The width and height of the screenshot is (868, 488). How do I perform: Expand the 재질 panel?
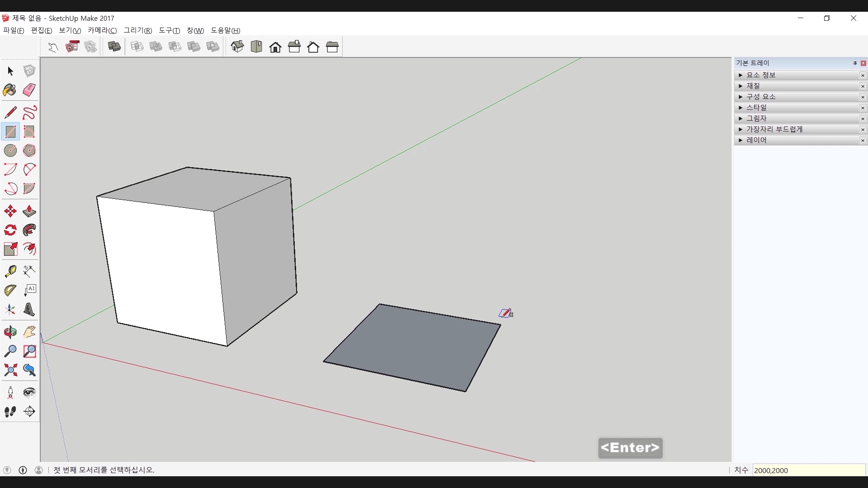741,86
